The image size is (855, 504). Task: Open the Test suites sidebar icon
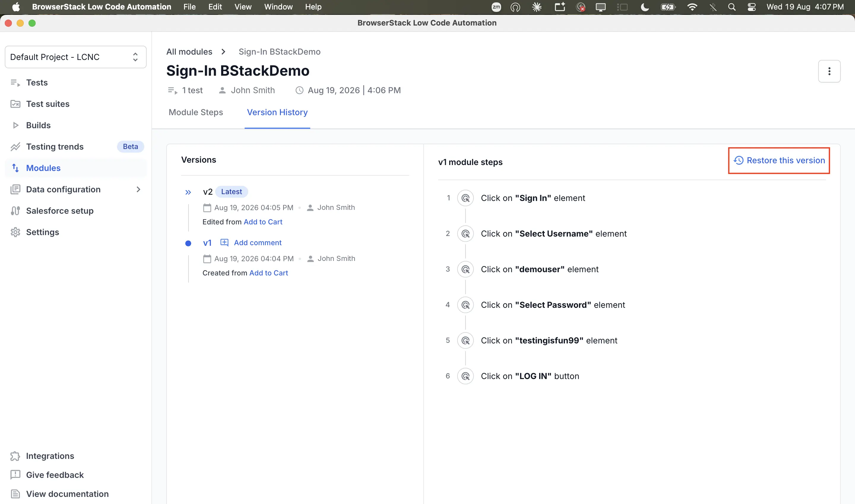(15, 104)
